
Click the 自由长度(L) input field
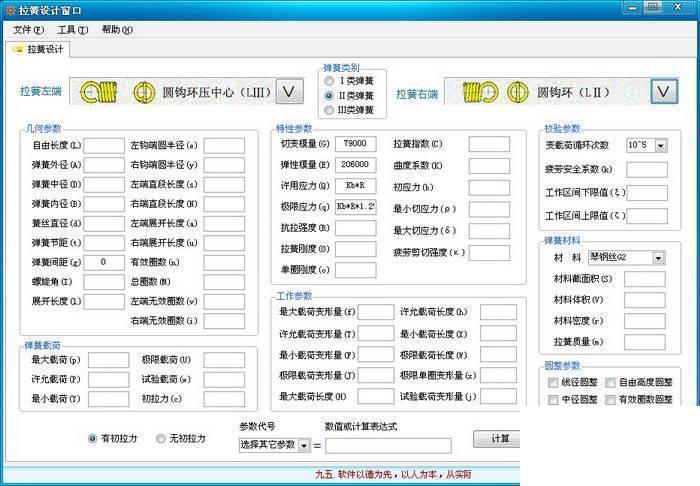(104, 145)
